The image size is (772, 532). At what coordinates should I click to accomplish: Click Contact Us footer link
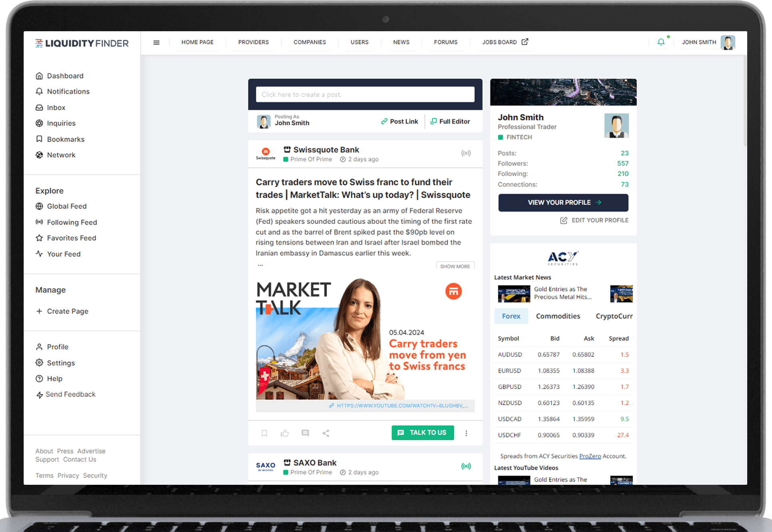(x=80, y=460)
